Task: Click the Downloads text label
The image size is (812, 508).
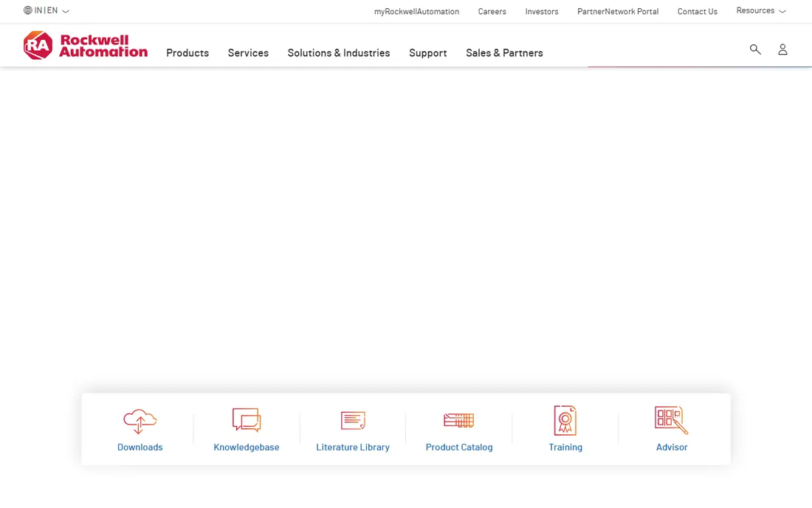Action: point(140,447)
